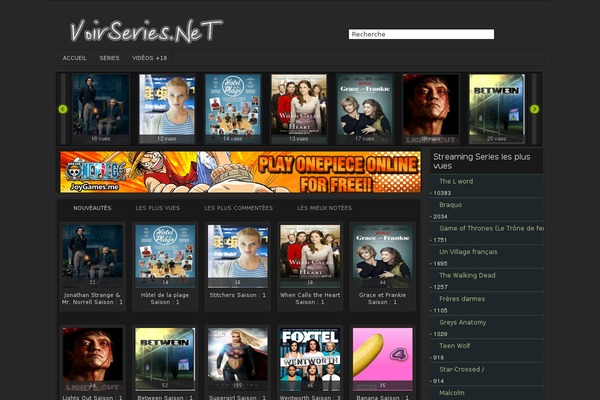Open carousel poster with 12 vues
This screenshot has height=400, width=600.
coord(167,109)
